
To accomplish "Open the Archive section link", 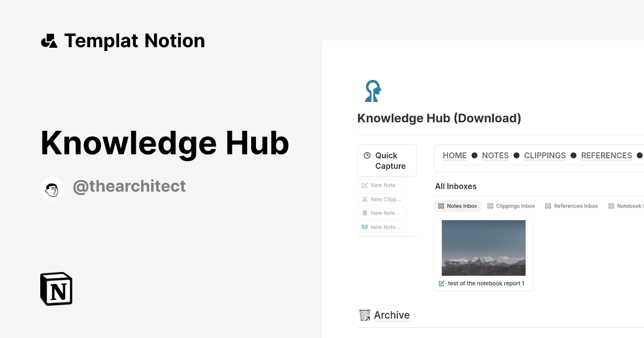I will coord(392,315).
